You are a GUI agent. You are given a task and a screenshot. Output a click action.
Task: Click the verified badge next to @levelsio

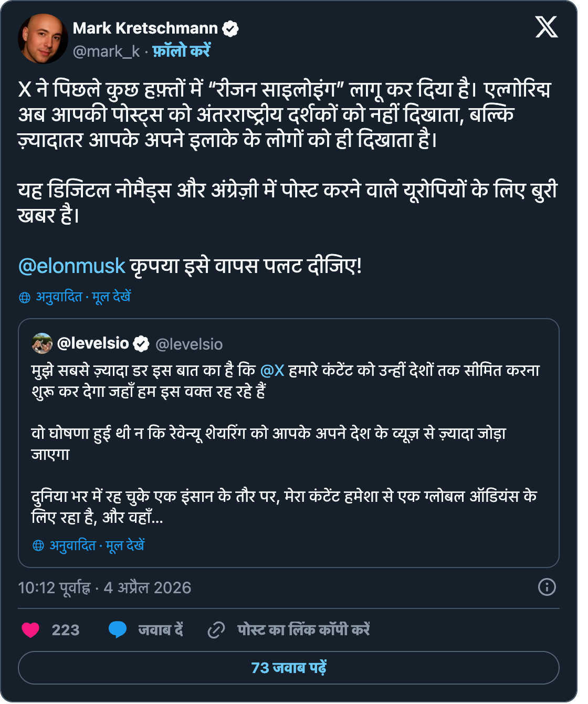point(141,344)
